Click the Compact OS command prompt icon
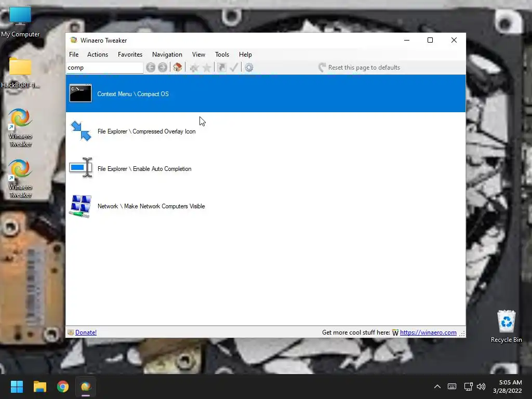 pyautogui.click(x=81, y=94)
